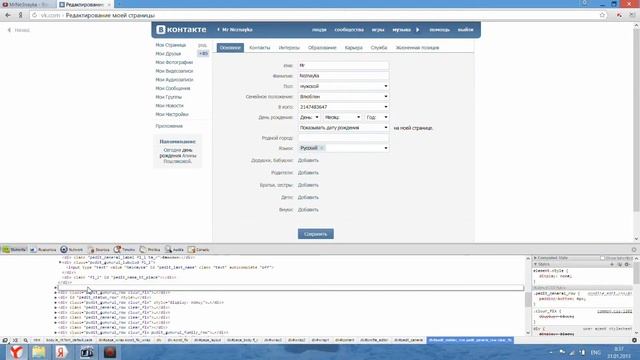Click Добавить next to Внуки
This screenshot has height=360, width=640.
(x=308, y=209)
